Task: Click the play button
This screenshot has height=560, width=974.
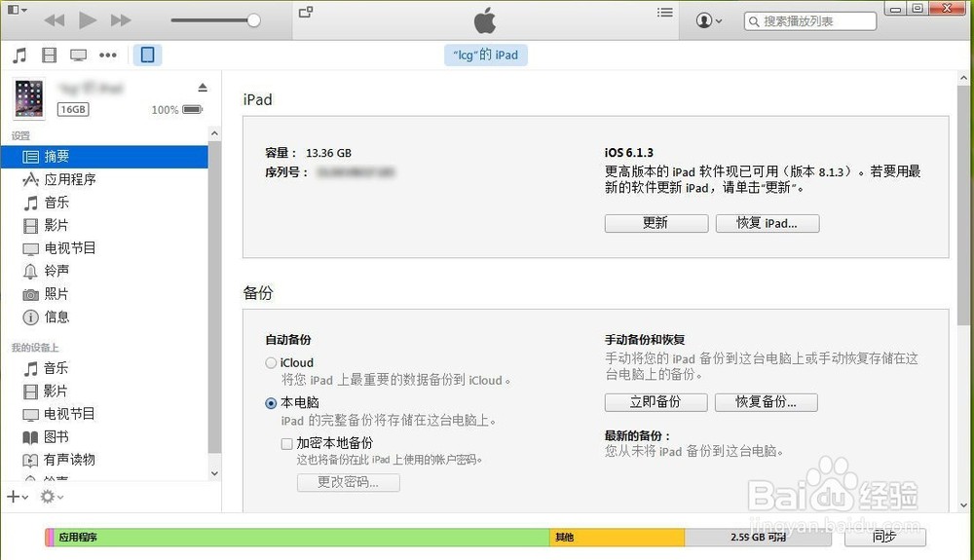Action: click(x=88, y=20)
